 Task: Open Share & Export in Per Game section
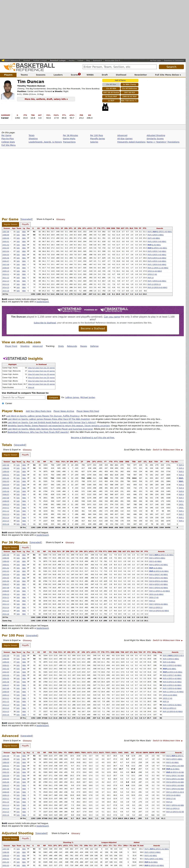[x=45, y=219]
